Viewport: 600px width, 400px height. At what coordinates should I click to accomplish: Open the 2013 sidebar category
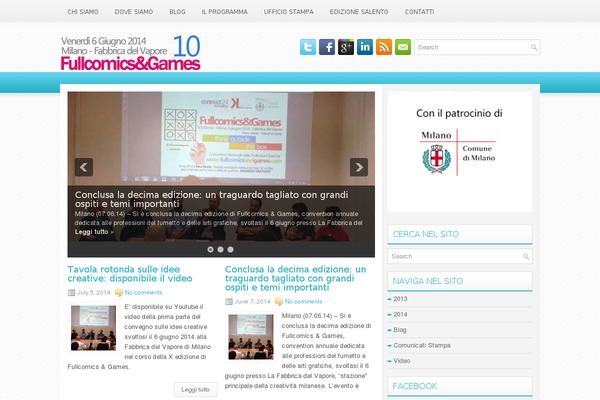pyautogui.click(x=400, y=299)
